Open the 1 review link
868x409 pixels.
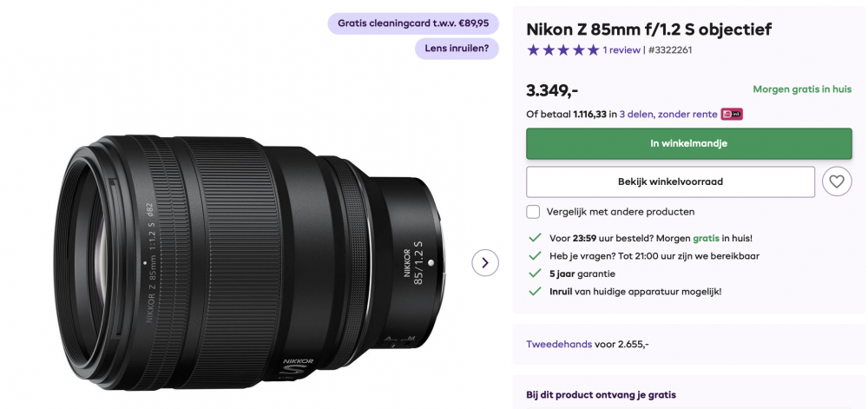coord(621,49)
